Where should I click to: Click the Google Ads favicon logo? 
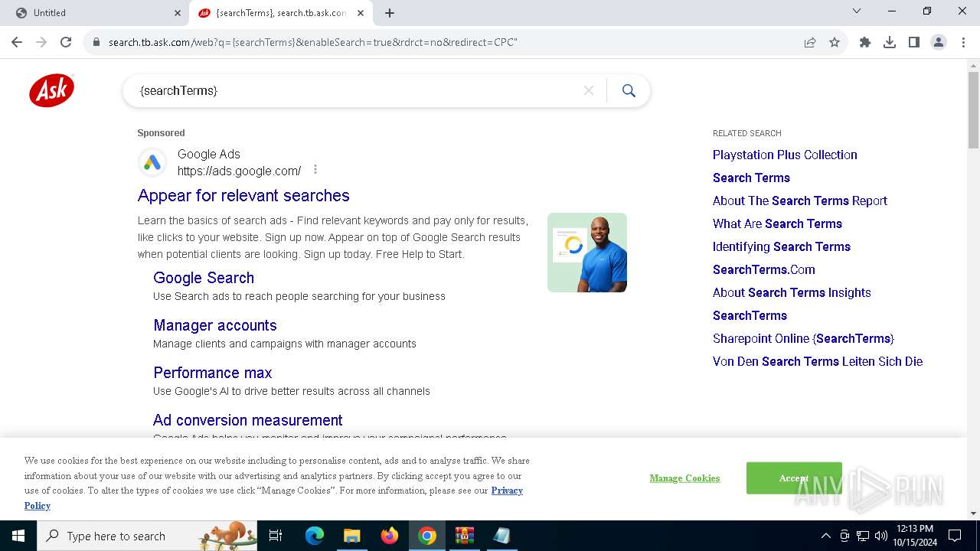(152, 162)
